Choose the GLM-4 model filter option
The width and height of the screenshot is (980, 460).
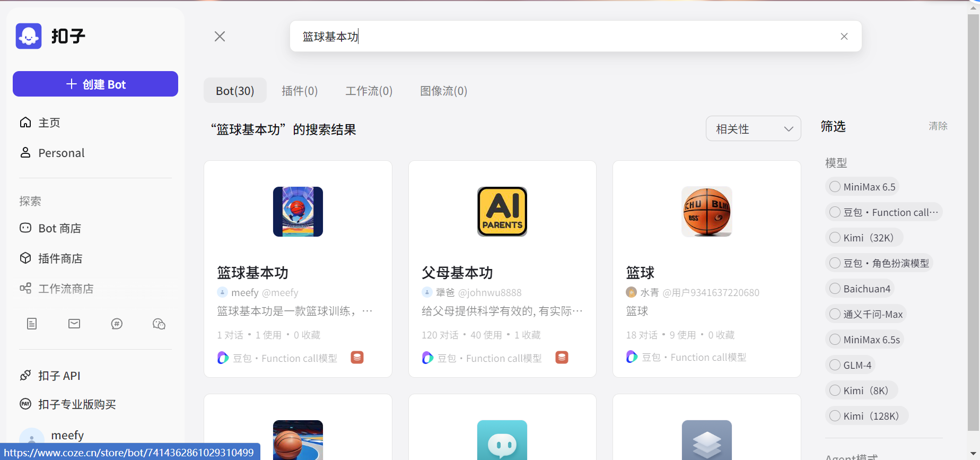pyautogui.click(x=835, y=365)
